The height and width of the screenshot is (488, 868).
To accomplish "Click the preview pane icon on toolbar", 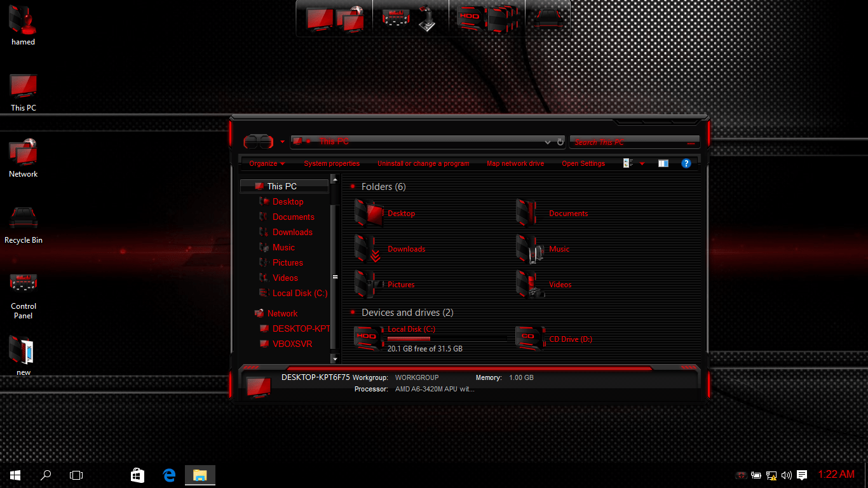I will tap(663, 163).
